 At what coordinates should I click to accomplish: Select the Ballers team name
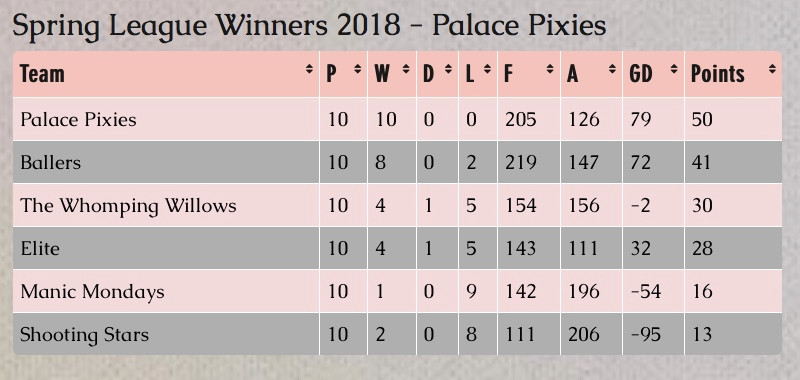point(51,163)
